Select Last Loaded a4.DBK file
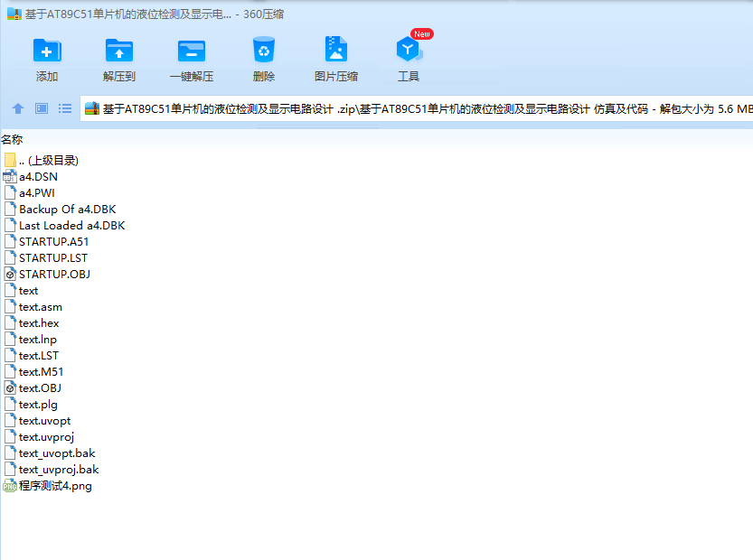Image resolution: width=753 pixels, height=560 pixels. [x=71, y=226]
